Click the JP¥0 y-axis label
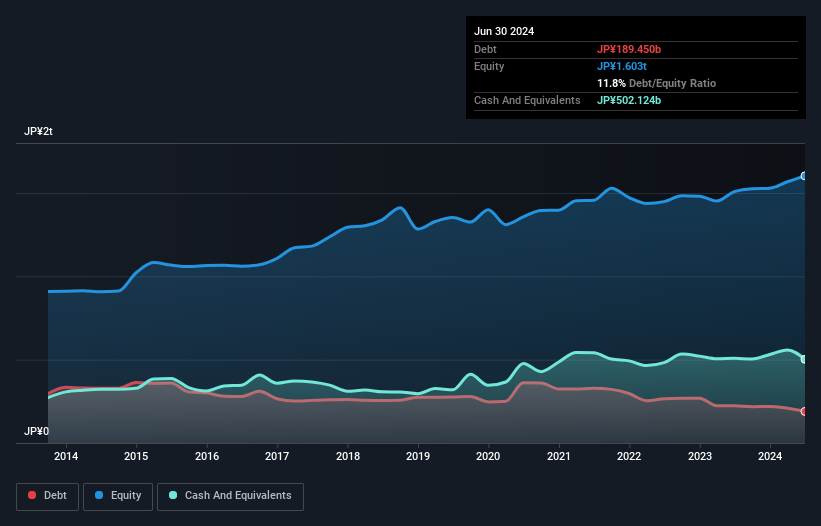This screenshot has width=821, height=526. (x=36, y=431)
